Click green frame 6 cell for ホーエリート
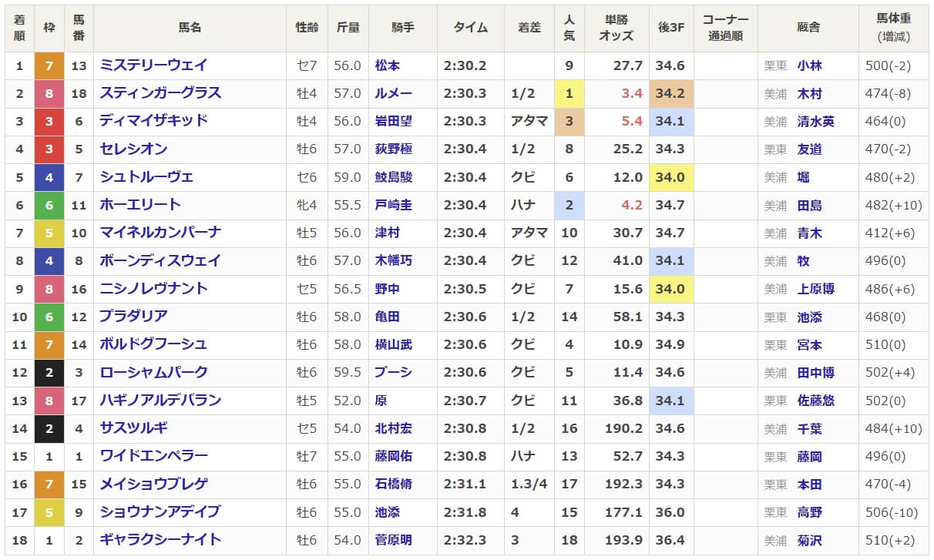 click(x=49, y=205)
